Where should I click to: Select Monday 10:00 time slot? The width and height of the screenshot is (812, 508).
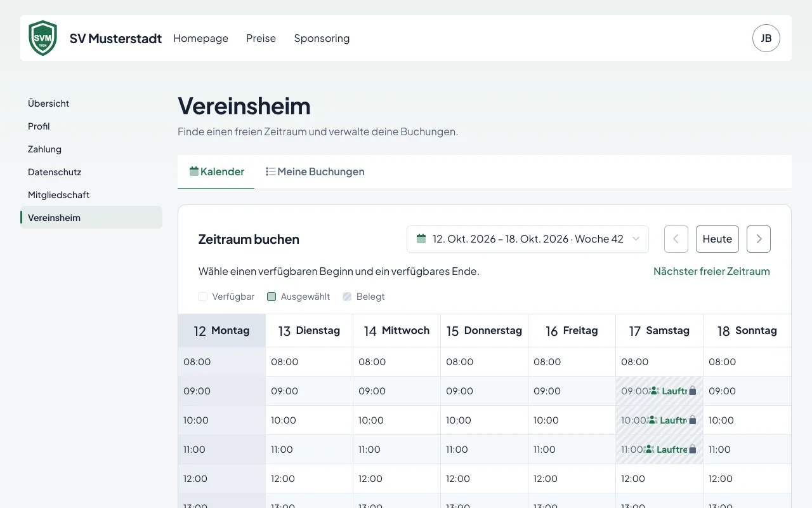pyautogui.click(x=222, y=420)
